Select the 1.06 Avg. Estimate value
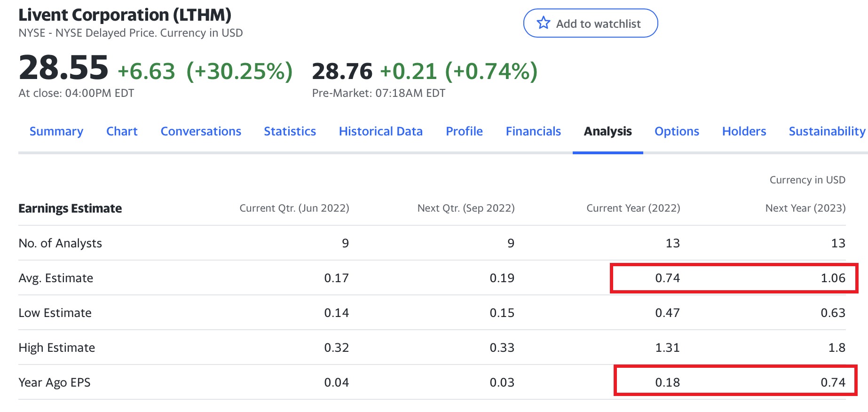The width and height of the screenshot is (868, 412). point(833,278)
